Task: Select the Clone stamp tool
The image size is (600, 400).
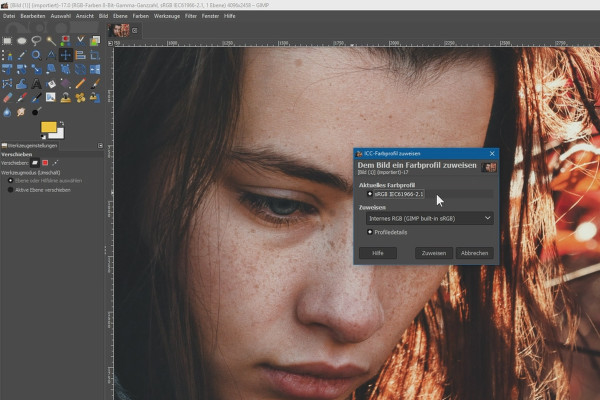Action: point(65,98)
